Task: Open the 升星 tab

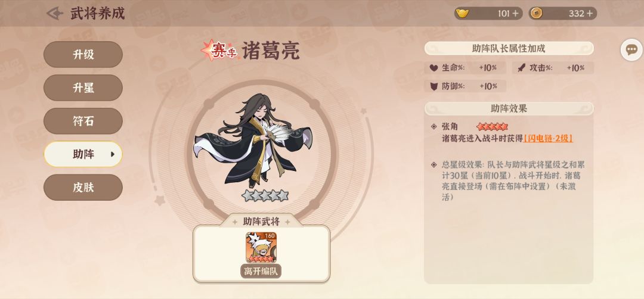Action: (x=83, y=88)
